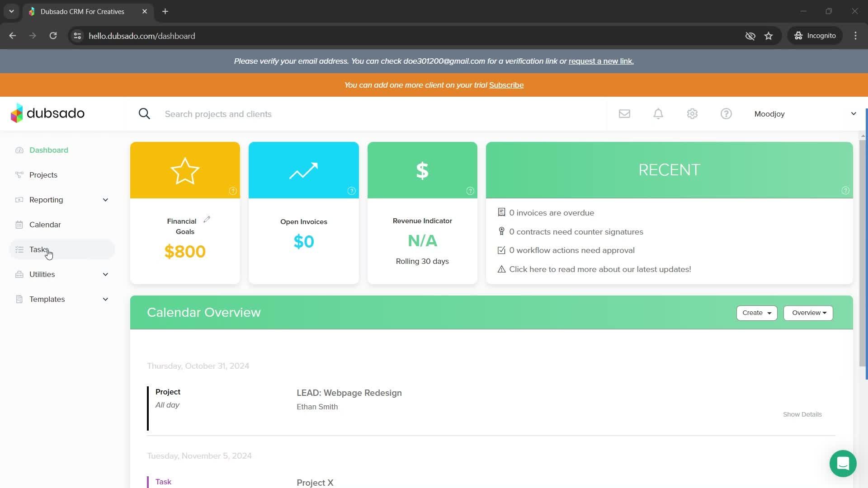
Task: Click the trend arrow icon on Open Invoices card
Action: [303, 171]
